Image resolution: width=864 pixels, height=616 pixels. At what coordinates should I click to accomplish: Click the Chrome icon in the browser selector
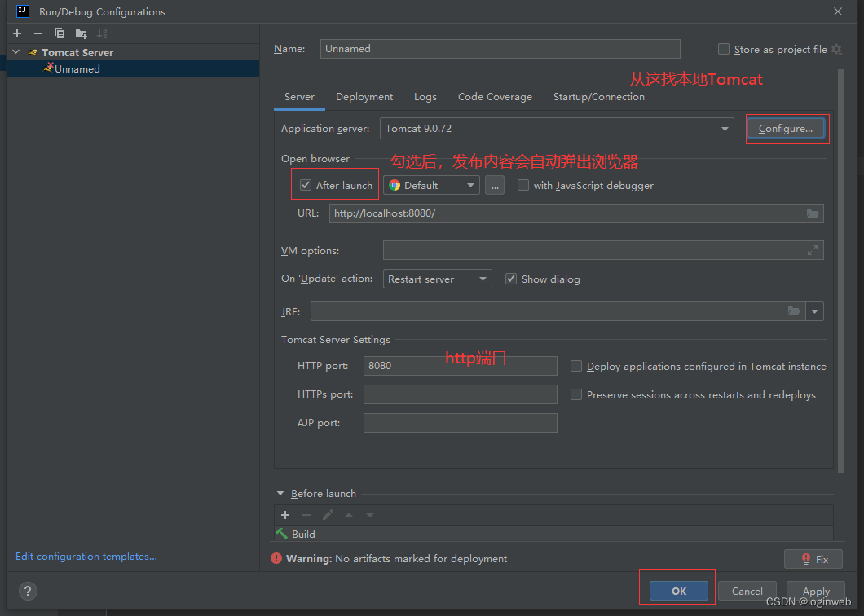pyautogui.click(x=395, y=185)
